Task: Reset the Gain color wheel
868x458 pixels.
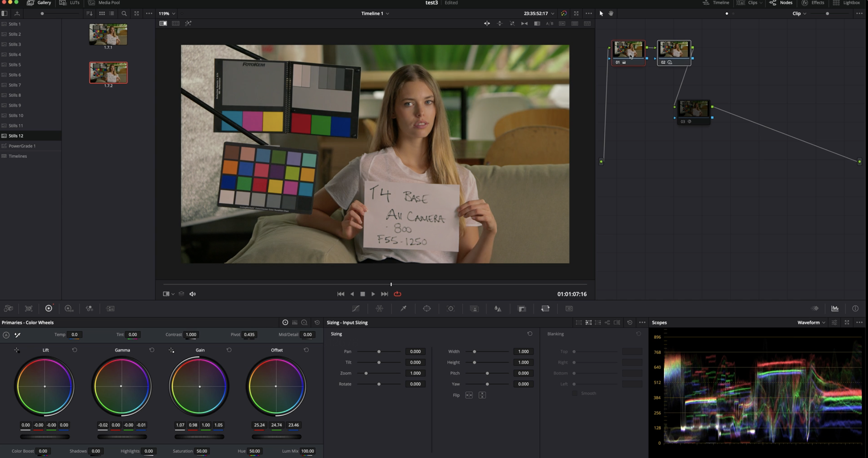Action: 229,350
